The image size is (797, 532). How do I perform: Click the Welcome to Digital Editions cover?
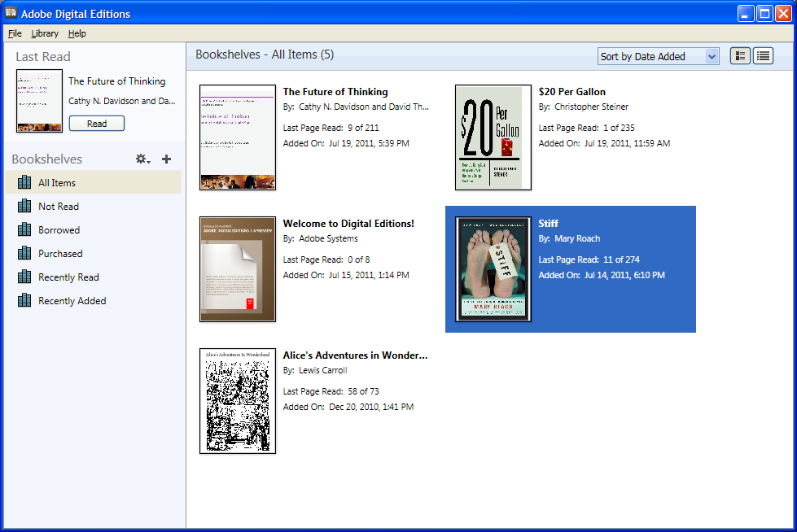tap(238, 269)
